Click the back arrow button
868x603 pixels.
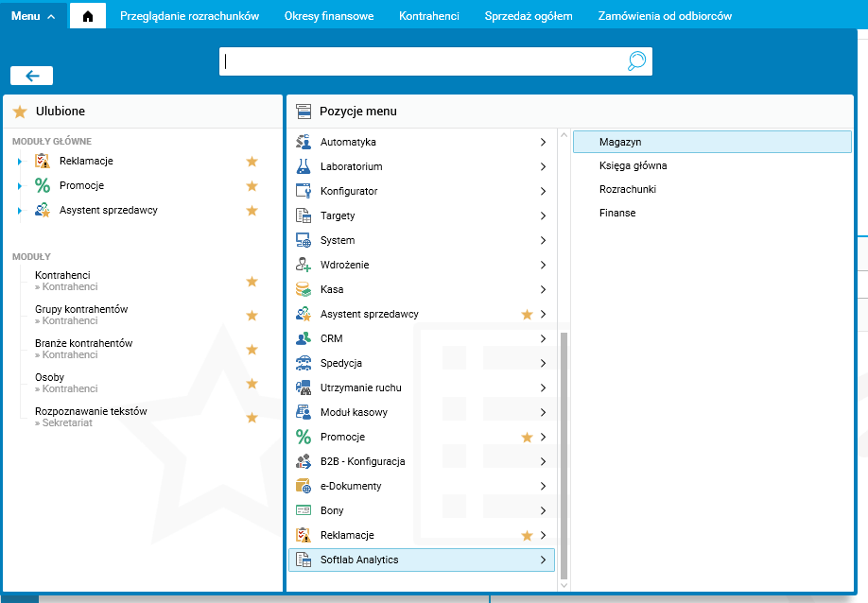(x=31, y=76)
